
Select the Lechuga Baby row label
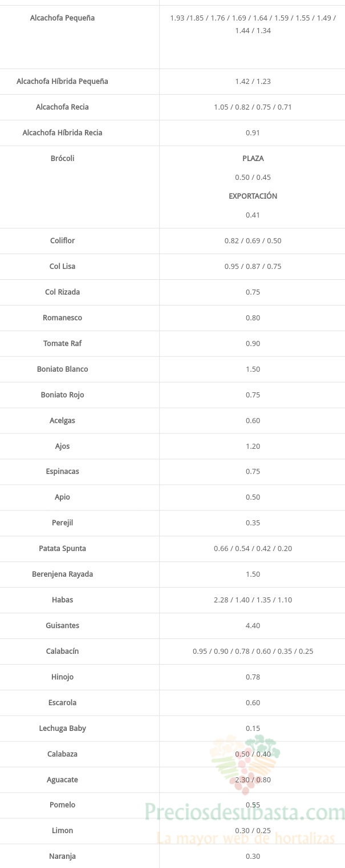(63, 728)
